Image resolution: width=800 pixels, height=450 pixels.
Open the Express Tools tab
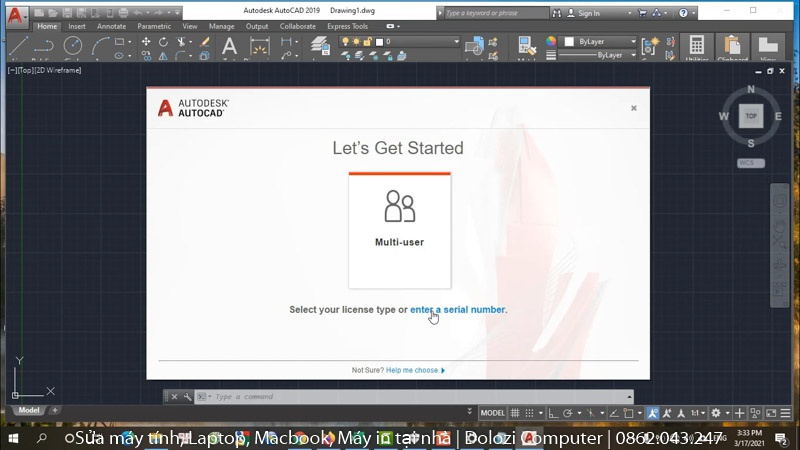point(347,26)
